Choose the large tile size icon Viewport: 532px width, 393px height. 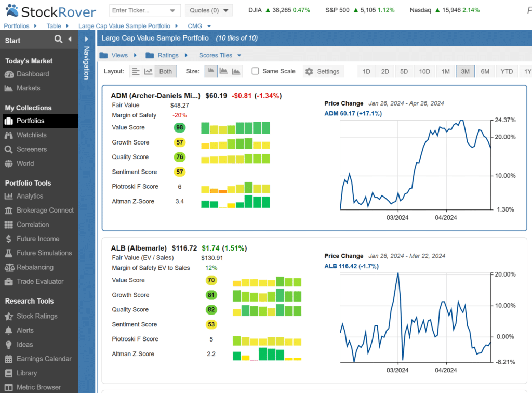[236, 71]
